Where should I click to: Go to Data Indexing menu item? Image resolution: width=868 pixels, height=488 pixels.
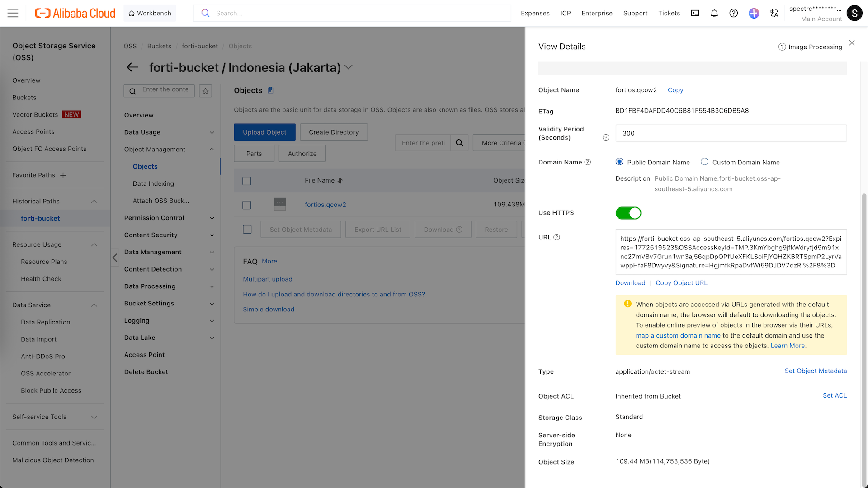tap(153, 183)
